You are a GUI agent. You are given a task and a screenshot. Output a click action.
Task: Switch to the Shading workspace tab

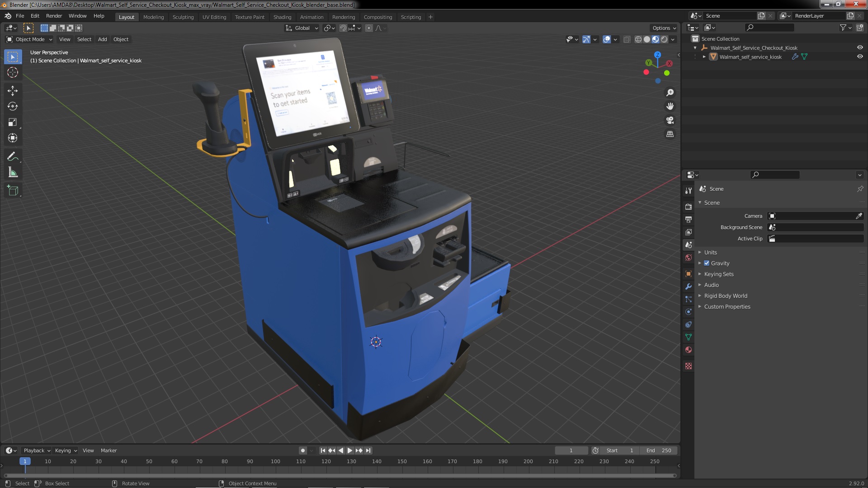[x=282, y=17]
